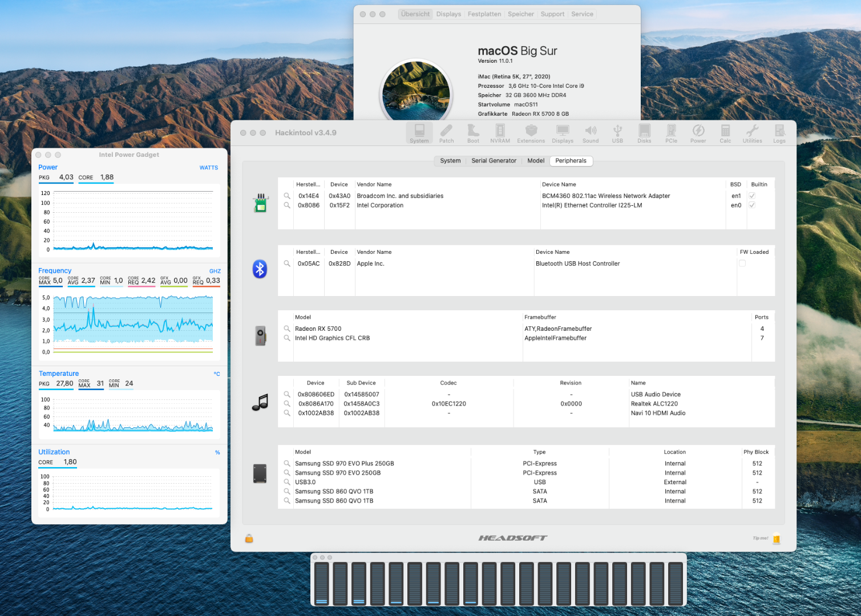Open the Patch toolbar section

click(446, 133)
